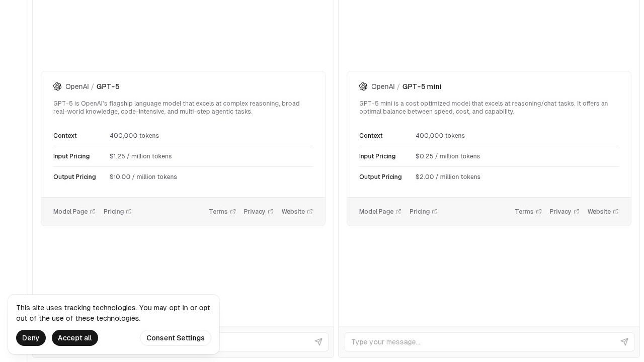Open the Privacy link on the GPT-5 card

pyautogui.click(x=258, y=212)
